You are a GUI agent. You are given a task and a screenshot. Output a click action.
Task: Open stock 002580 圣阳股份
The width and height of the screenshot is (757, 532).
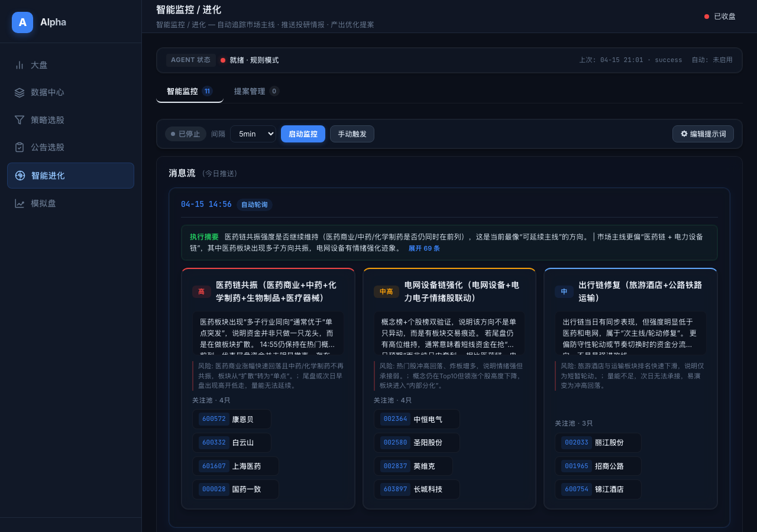click(x=417, y=443)
